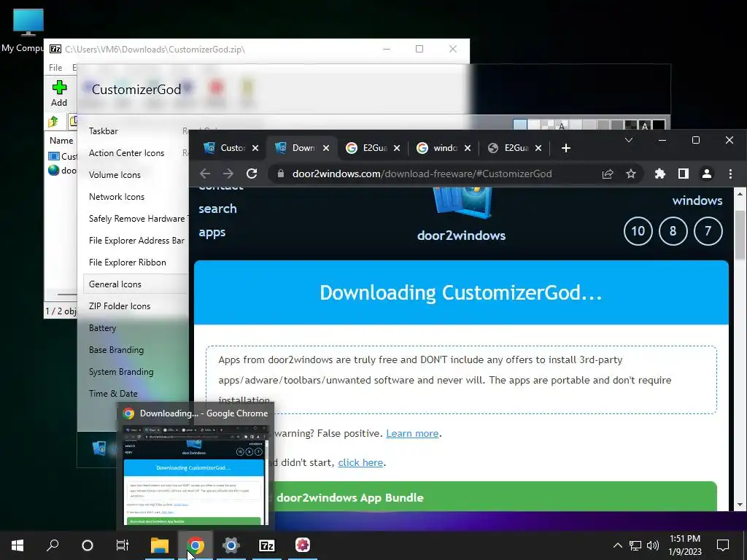The height and width of the screenshot is (560, 747).
Task: Go forward in Chrome
Action: pos(228,174)
